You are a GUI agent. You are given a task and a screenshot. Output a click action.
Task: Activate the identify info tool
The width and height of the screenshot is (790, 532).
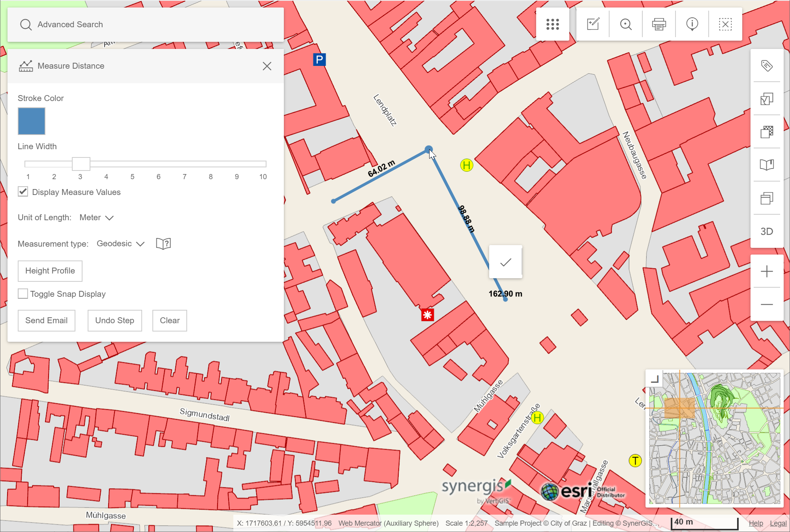click(692, 24)
